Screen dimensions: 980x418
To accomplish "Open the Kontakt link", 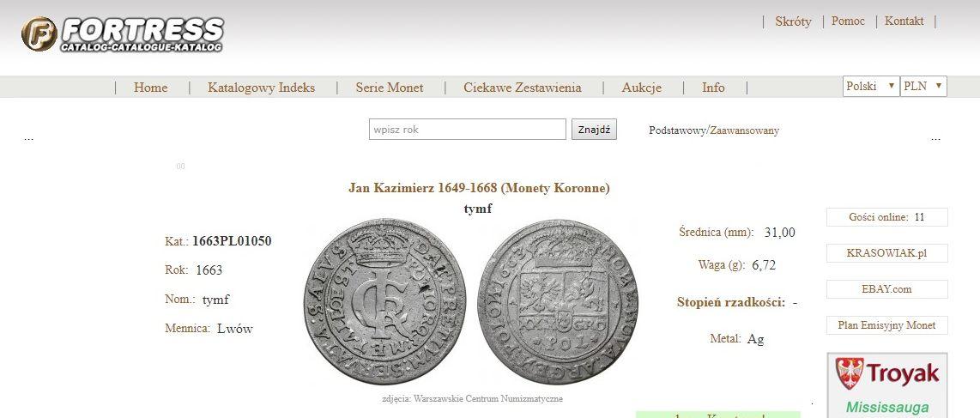I will (904, 21).
